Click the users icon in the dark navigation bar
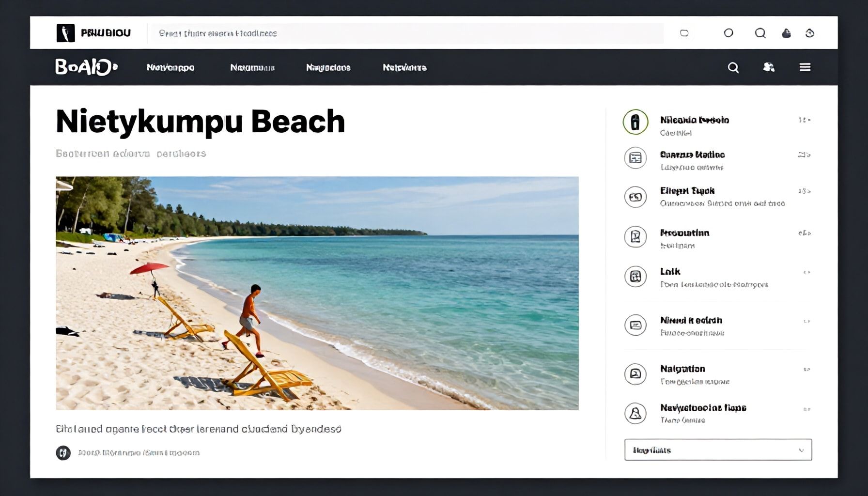868x496 pixels. coord(768,67)
